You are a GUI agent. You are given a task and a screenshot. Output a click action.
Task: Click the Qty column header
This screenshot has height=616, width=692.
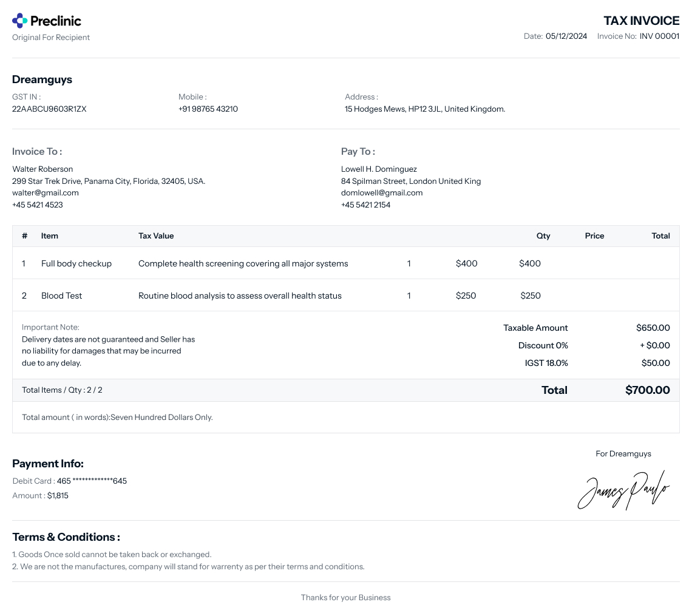(x=543, y=236)
